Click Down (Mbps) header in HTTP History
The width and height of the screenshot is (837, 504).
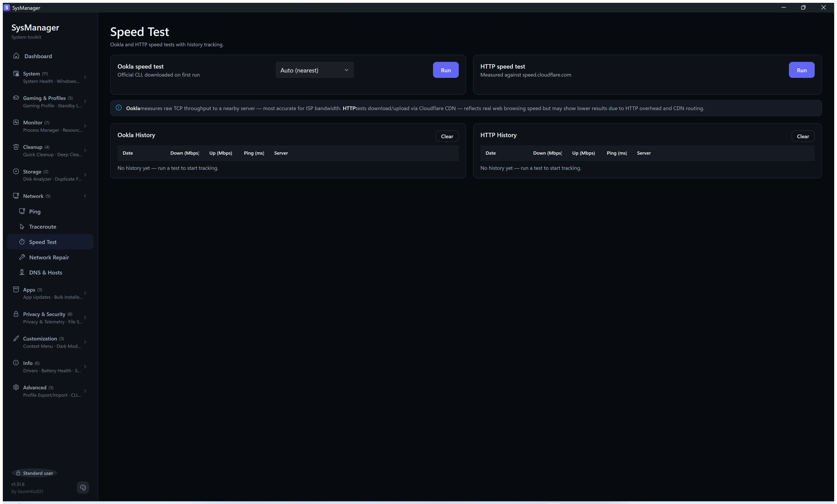[548, 153]
